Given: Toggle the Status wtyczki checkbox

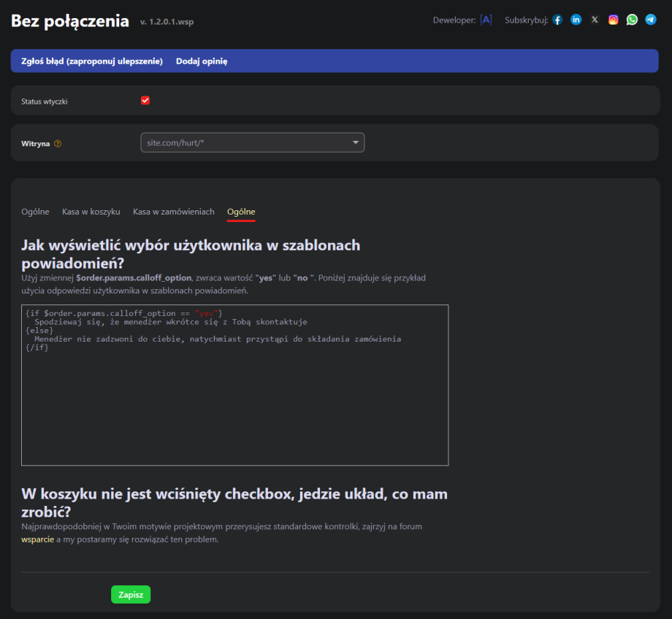Looking at the screenshot, I should [x=145, y=101].
